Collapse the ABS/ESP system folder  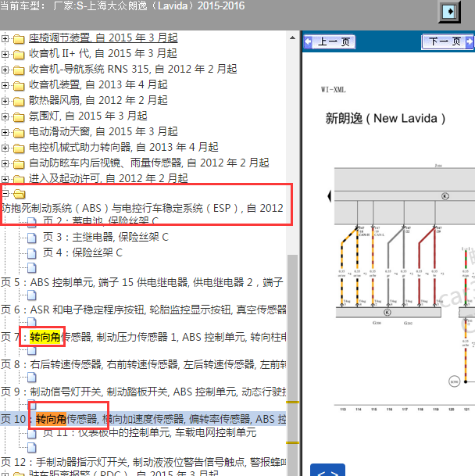coord(5,194)
